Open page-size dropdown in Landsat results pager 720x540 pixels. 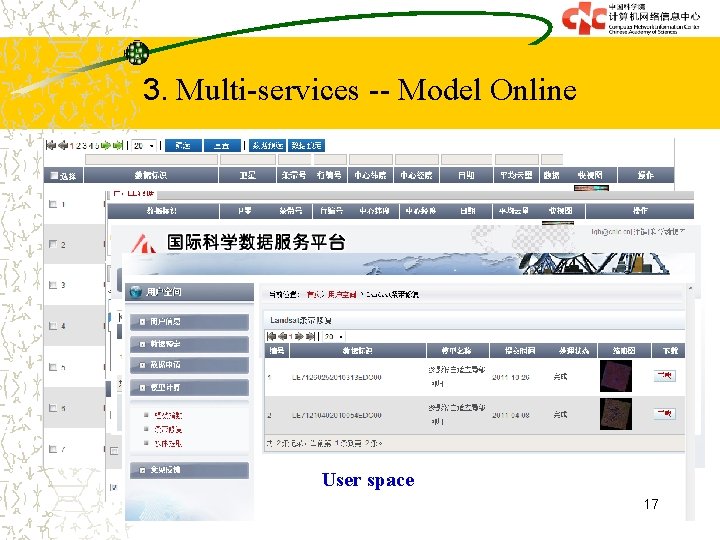pos(334,336)
